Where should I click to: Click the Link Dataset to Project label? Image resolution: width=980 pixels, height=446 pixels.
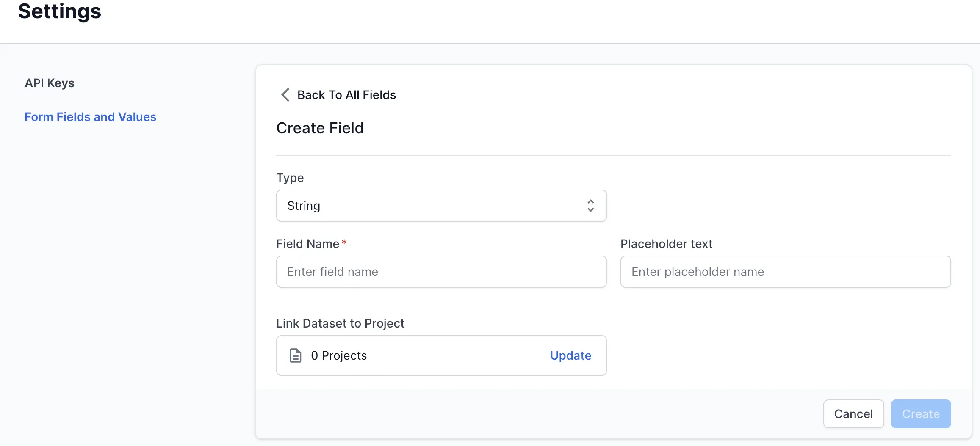[340, 323]
